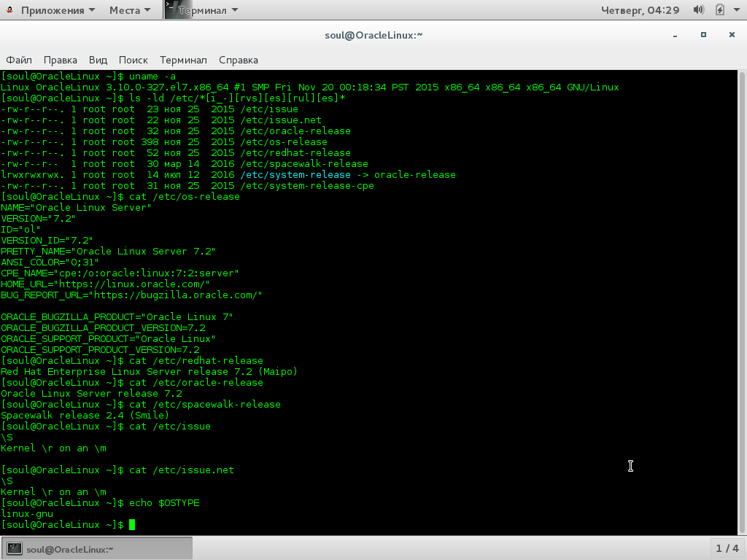
Task: Click the Приложения foot logo icon
Action: coord(9,10)
